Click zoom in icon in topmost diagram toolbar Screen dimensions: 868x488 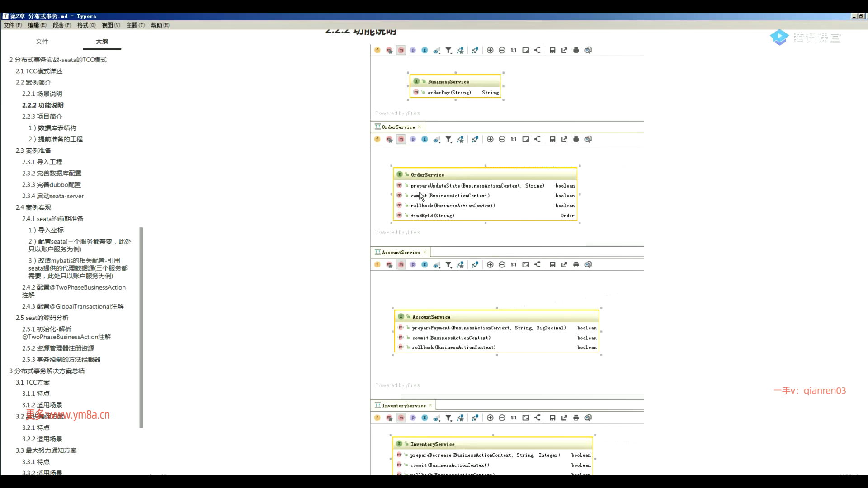[x=490, y=50]
